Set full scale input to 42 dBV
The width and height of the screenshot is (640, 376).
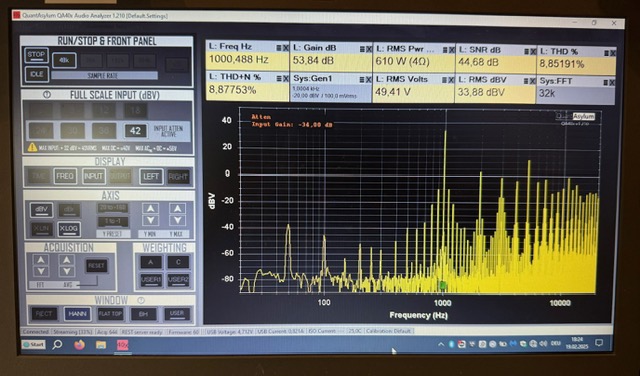136,131
